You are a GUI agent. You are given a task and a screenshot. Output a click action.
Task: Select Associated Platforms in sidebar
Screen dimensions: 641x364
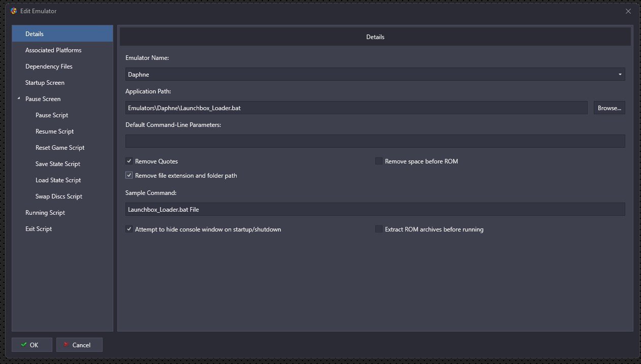pos(53,50)
